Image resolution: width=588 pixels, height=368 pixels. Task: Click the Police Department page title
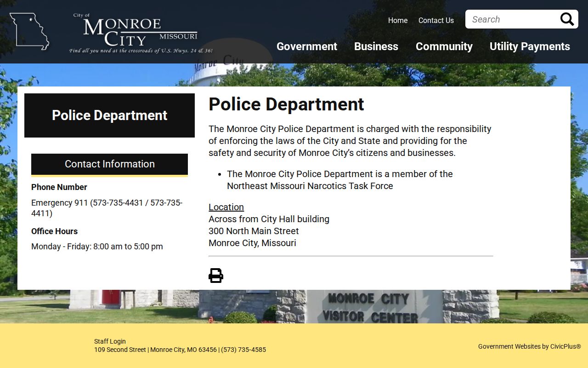point(286,104)
